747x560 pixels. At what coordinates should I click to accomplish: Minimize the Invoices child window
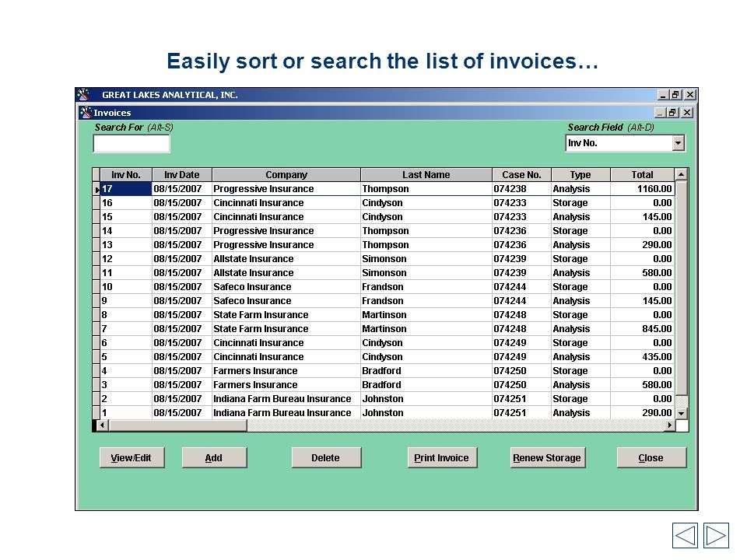pyautogui.click(x=660, y=113)
